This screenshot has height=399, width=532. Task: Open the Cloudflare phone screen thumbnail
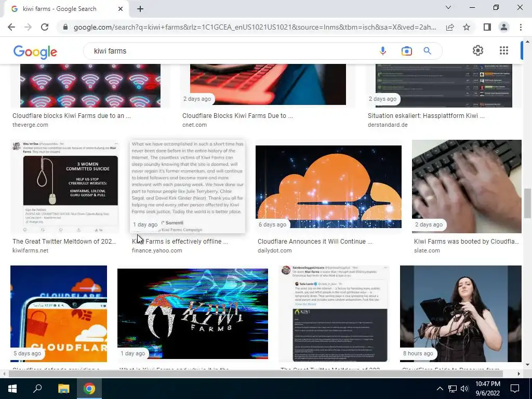point(59,314)
